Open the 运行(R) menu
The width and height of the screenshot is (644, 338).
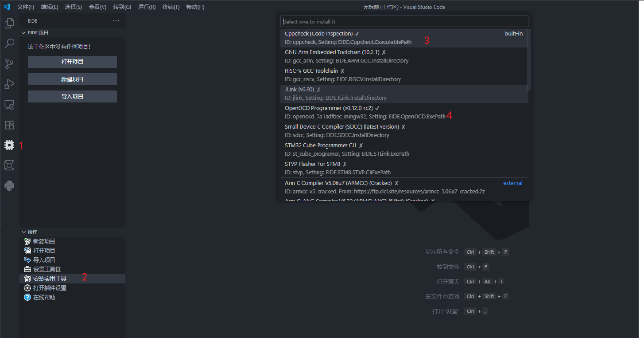pos(147,7)
